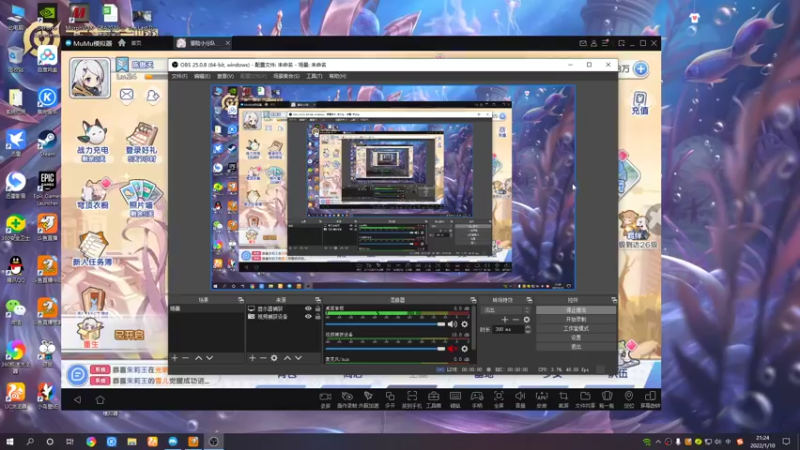Viewport: 800px width, 450px height.
Task: Open the OBS 文件(F) menu
Action: click(179, 76)
